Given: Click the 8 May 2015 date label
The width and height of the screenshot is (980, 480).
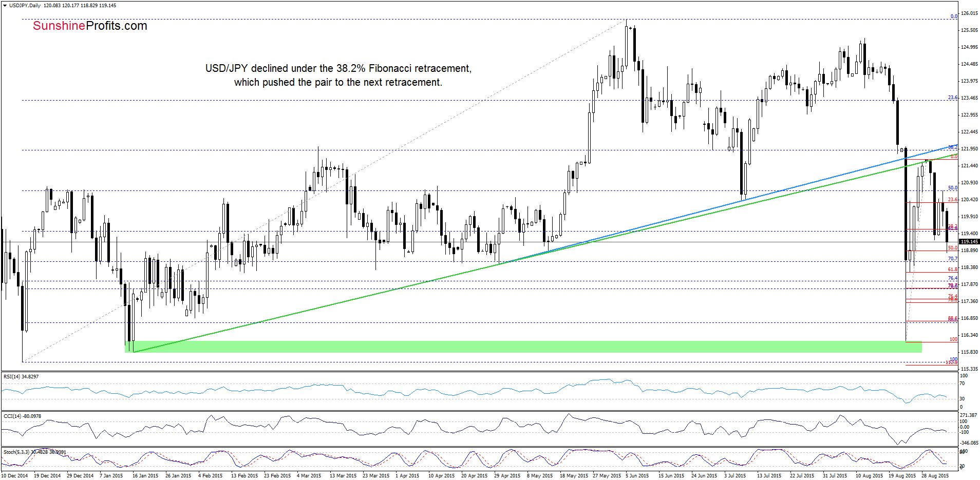Looking at the screenshot, I should (540, 476).
